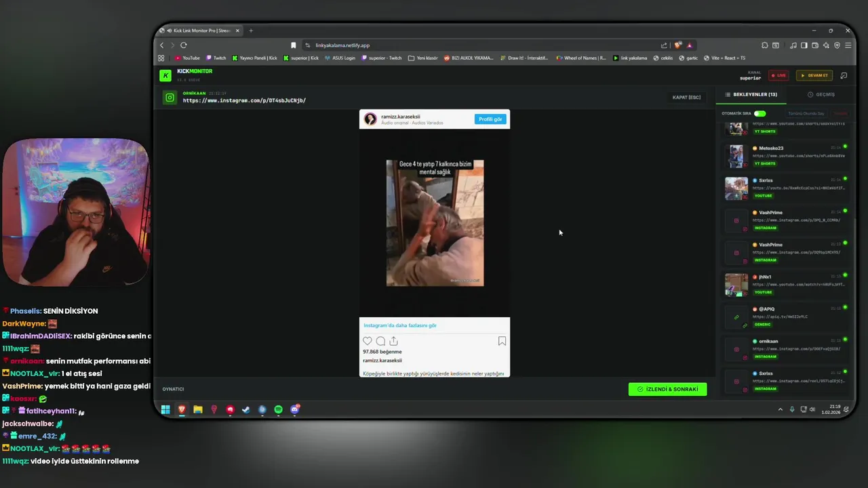Switch to the GEÇMİŞ tab
868x488 pixels.
point(821,95)
